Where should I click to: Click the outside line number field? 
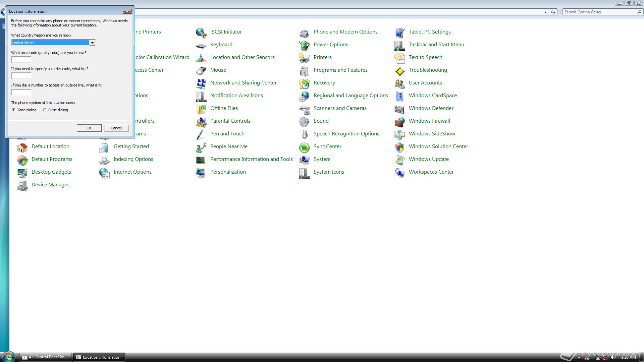point(21,92)
